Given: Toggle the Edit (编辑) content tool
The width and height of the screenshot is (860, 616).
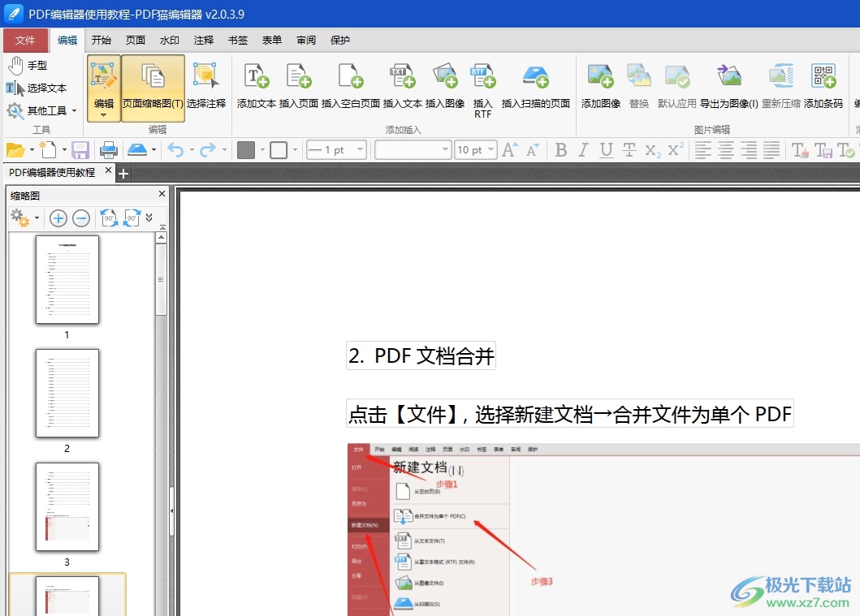Looking at the screenshot, I should [104, 88].
